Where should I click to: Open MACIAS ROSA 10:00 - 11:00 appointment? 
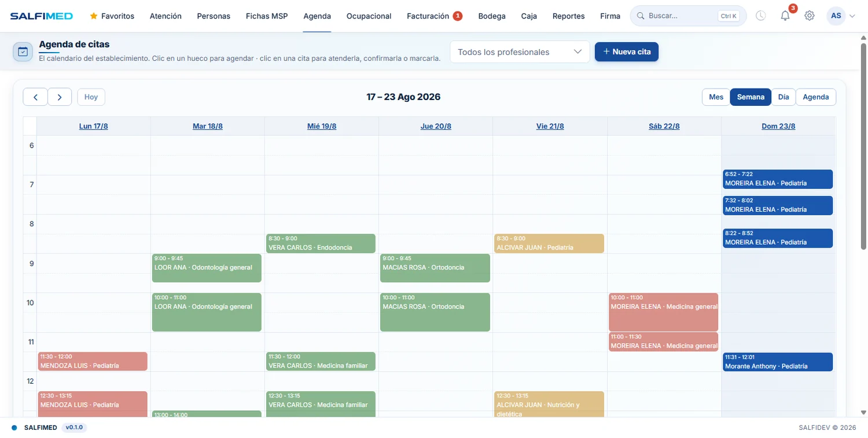coord(435,312)
